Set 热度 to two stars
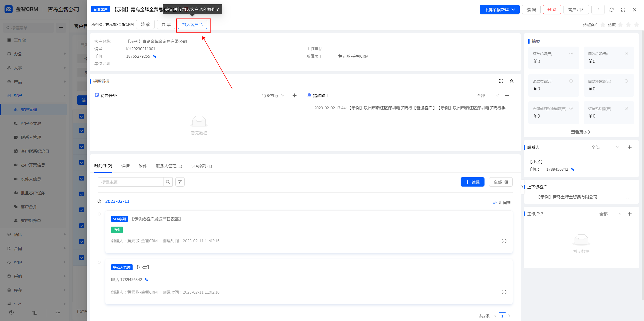The width and height of the screenshot is (644, 321). [628, 25]
